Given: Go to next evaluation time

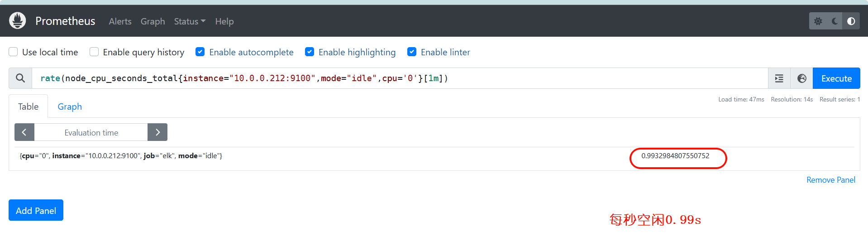Looking at the screenshot, I should [x=157, y=132].
